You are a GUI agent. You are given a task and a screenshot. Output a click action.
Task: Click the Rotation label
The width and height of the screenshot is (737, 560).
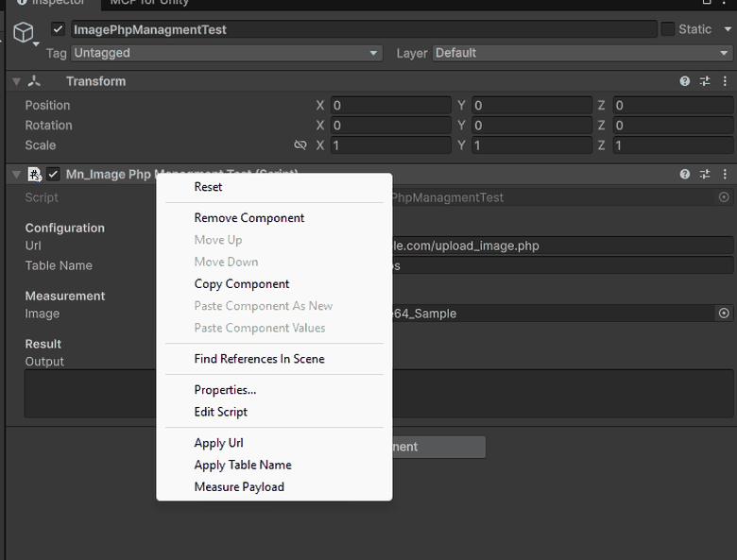point(48,126)
